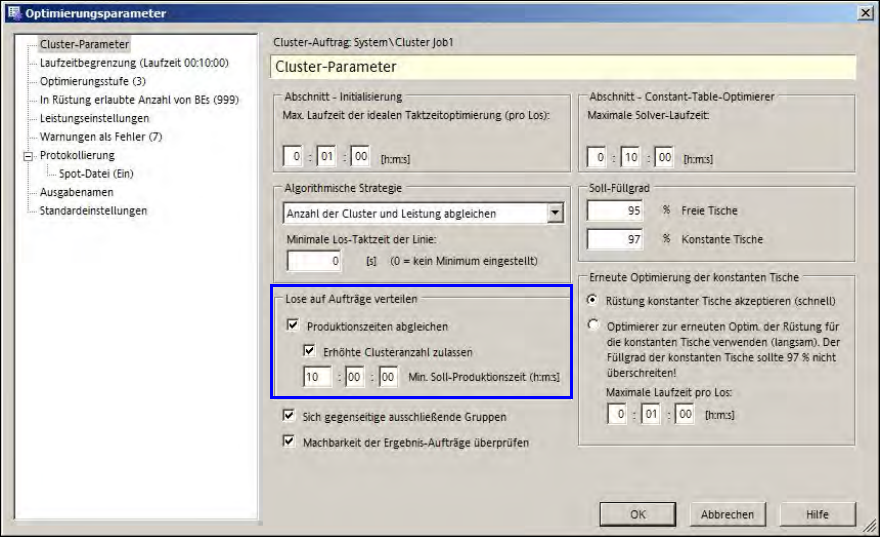This screenshot has height=537, width=880.
Task: Toggle Erhöhte Clusteranzahl zulassen checkbox
Action: (309, 351)
